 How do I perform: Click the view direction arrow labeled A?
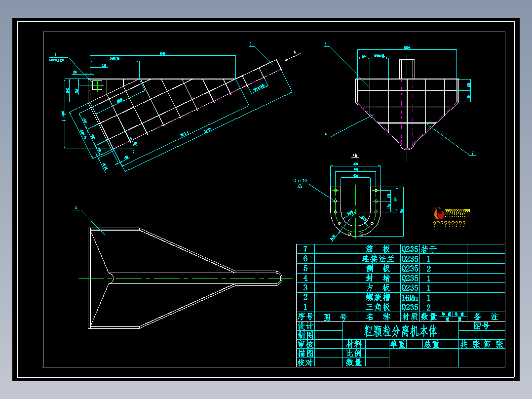pos(293,57)
